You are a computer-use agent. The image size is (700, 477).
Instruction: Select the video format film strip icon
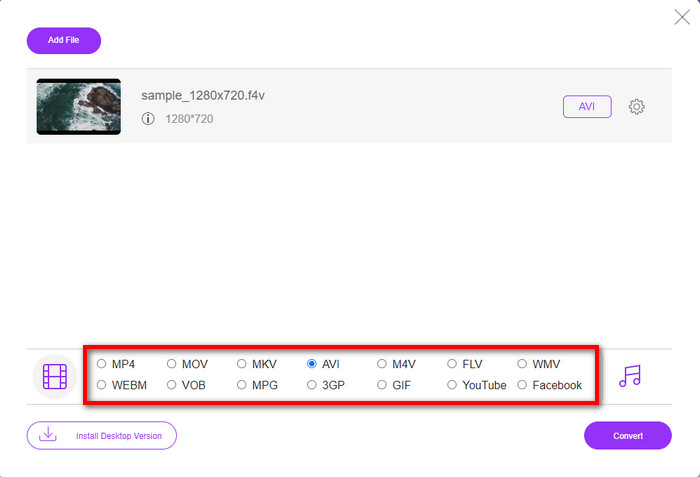click(55, 376)
